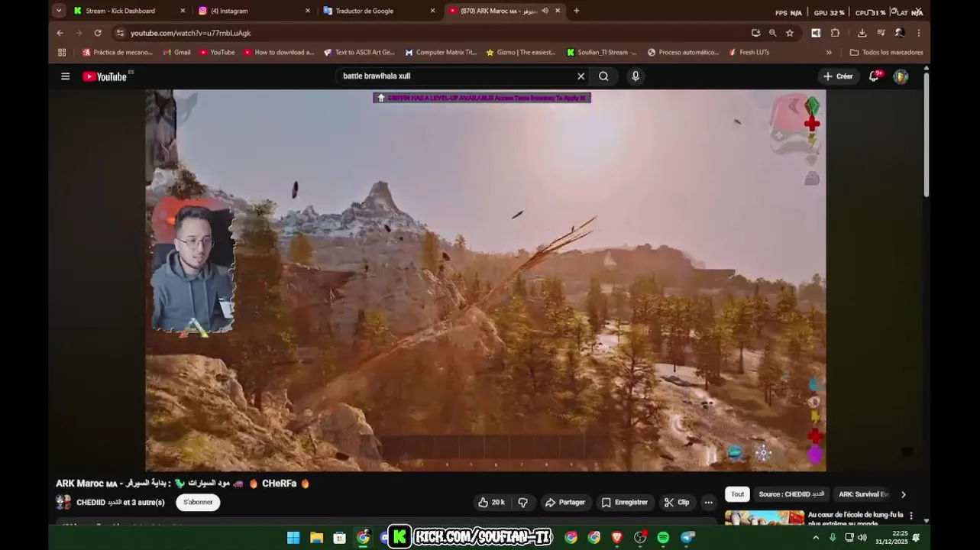Click the zoom magnifier in the address bar
The height and width of the screenshot is (550, 980).
[x=772, y=33]
